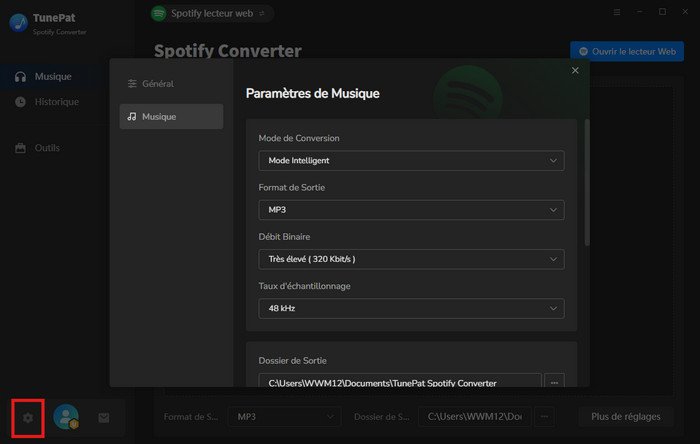Click headphones icon beside Musique sidebar
This screenshot has width=700, height=444.
[x=20, y=77]
